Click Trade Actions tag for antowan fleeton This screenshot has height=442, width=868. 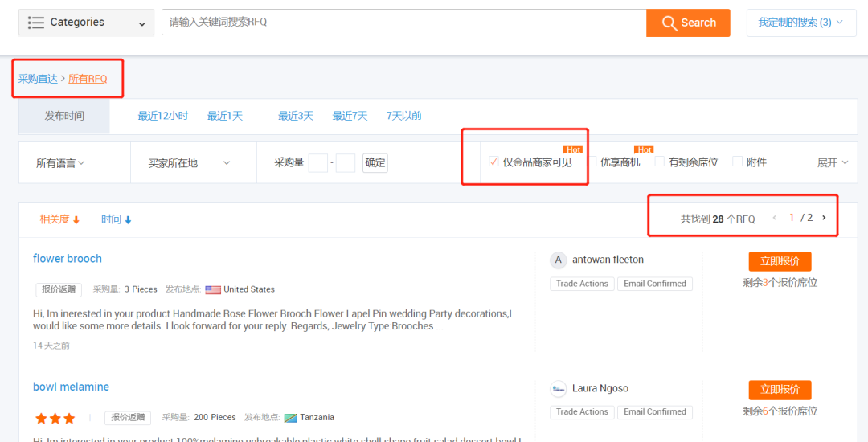coord(582,284)
